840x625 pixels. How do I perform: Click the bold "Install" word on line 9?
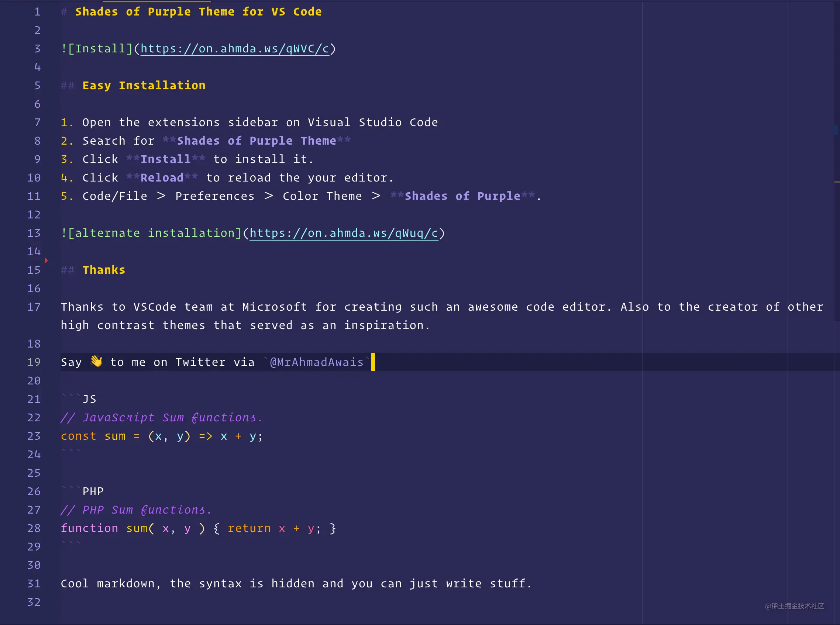[x=165, y=159]
